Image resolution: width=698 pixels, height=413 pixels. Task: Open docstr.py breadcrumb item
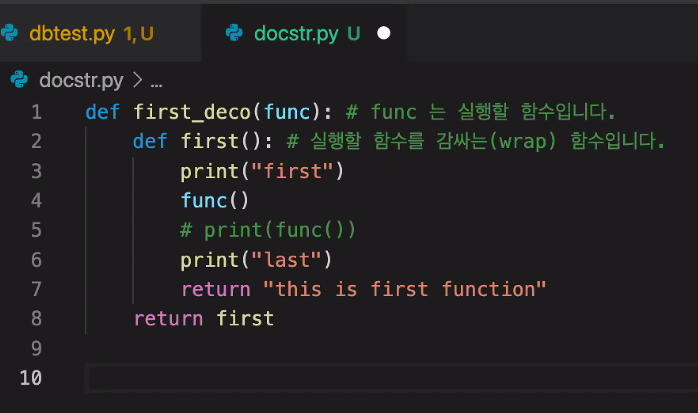(81, 81)
